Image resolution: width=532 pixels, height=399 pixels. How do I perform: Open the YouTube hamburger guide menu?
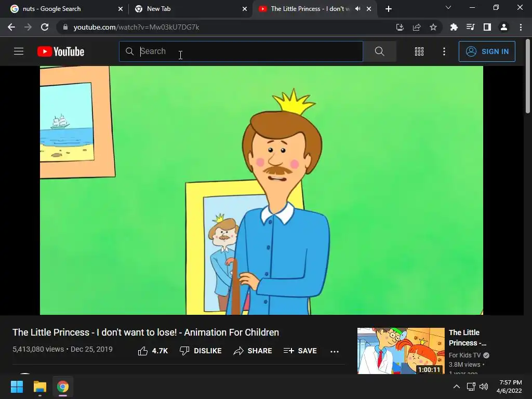[19, 51]
